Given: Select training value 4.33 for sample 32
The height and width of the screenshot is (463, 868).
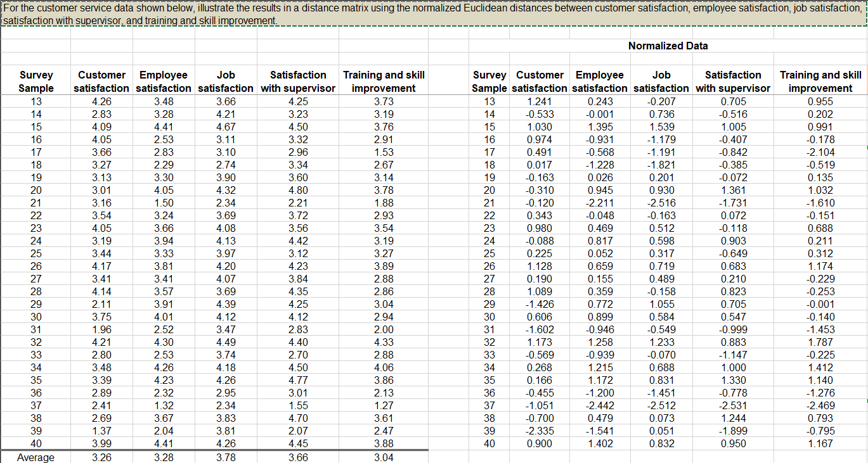Looking at the screenshot, I should pos(384,342).
